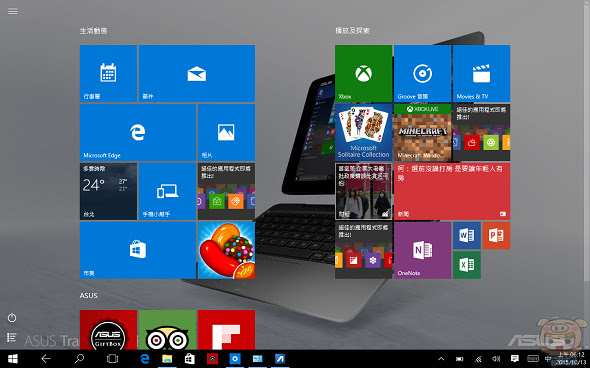Viewport: 590px width, 368px height.
Task: Open Edge from the taskbar
Action: tap(145, 359)
